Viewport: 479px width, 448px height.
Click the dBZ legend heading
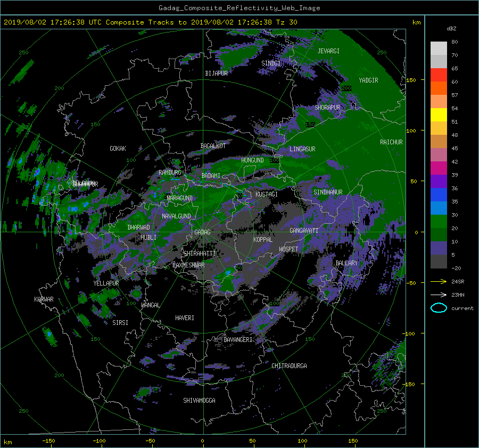tap(451, 29)
